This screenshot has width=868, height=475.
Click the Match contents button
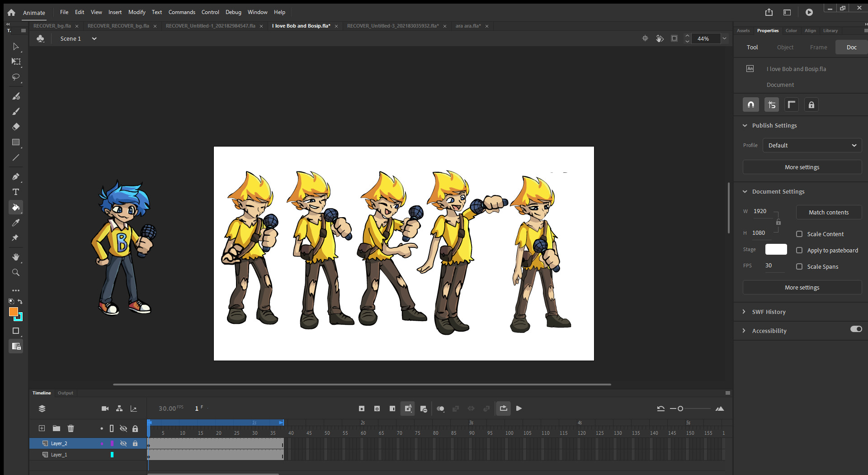829,212
